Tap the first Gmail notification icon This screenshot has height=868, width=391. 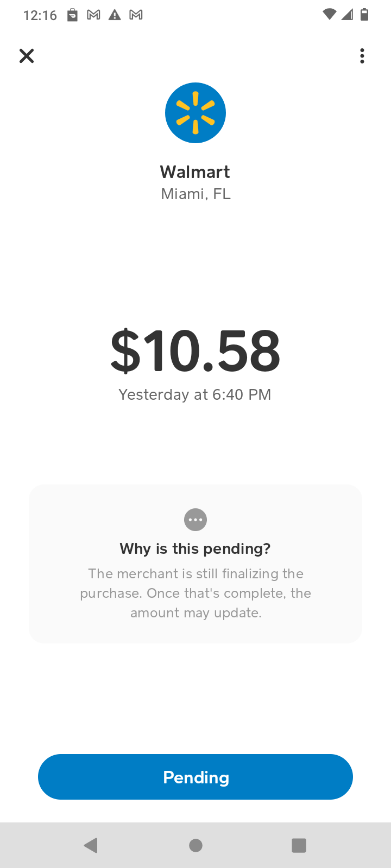click(x=93, y=15)
